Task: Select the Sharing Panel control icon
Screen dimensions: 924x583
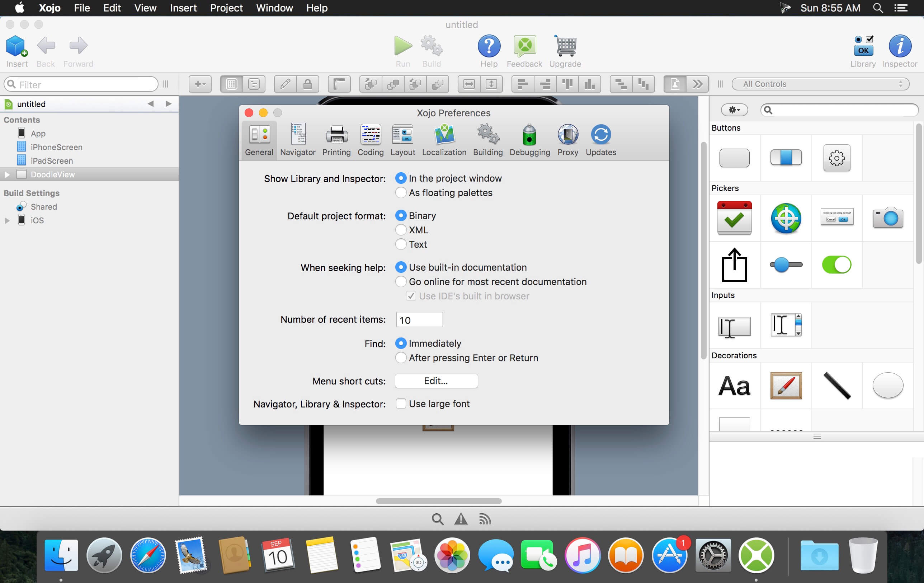Action: (734, 265)
